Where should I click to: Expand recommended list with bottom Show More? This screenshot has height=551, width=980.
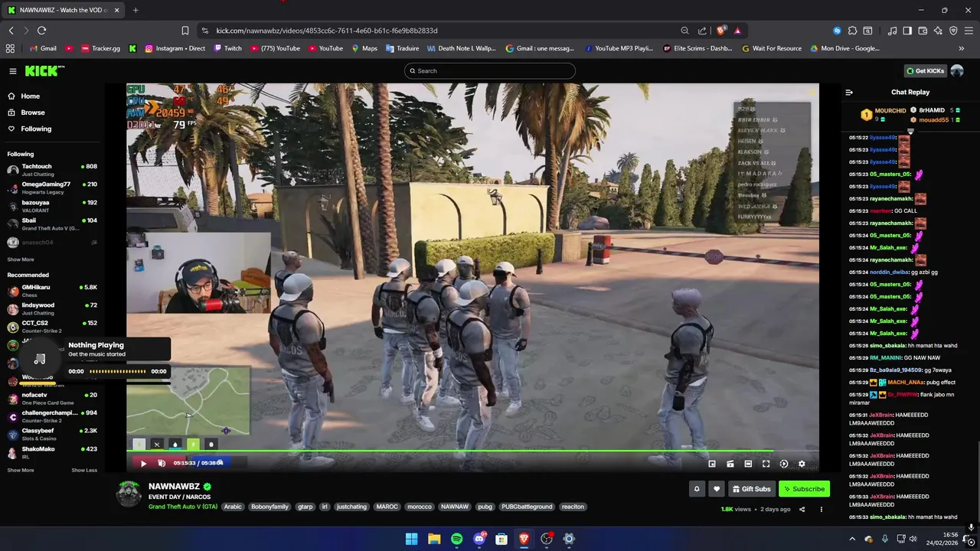pos(21,470)
